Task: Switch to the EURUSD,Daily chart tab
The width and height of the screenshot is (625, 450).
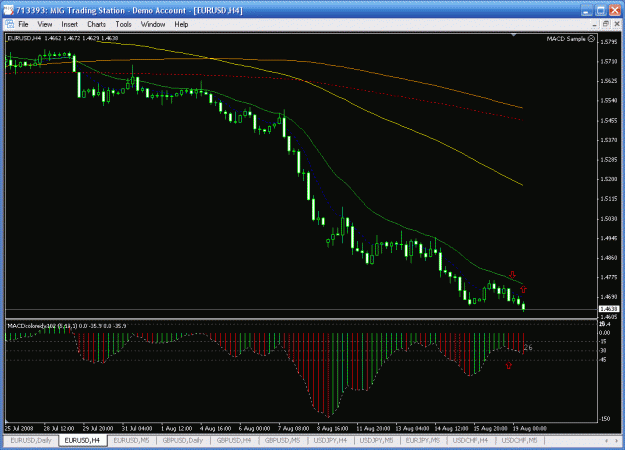Action: point(31,440)
